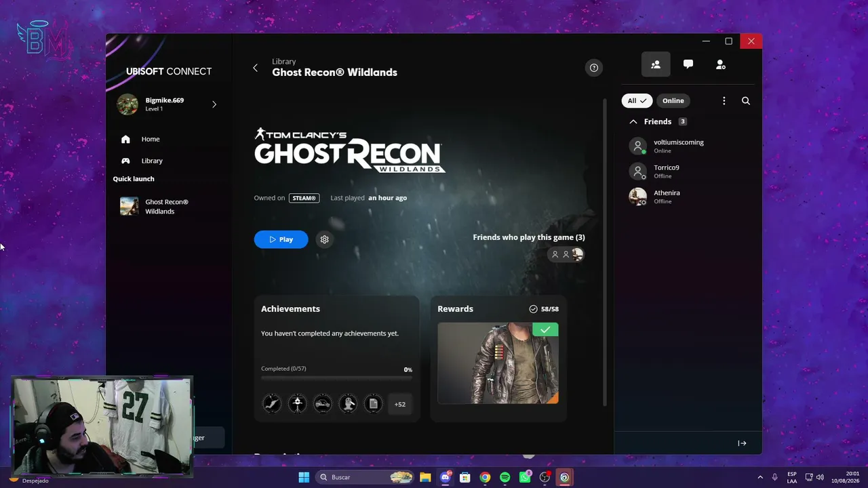868x488 pixels.
Task: Click the main content vertical scrollbar
Action: pyautogui.click(x=605, y=251)
